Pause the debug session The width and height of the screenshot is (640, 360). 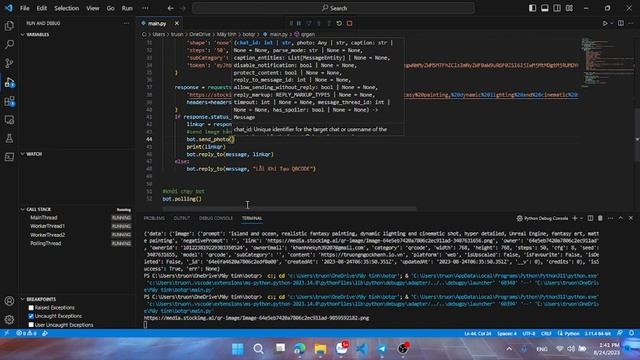[299, 24]
